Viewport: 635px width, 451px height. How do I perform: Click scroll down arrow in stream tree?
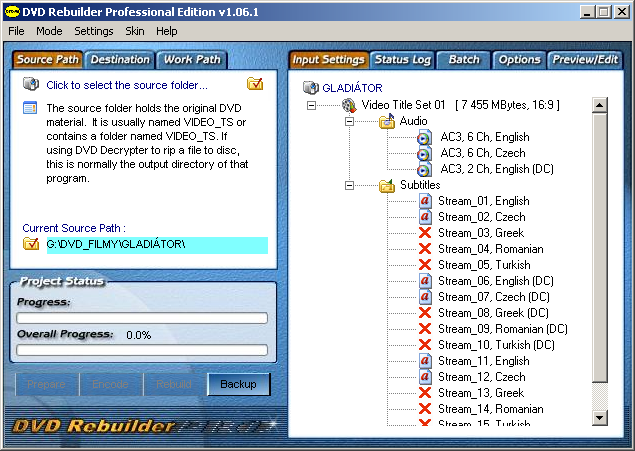(x=599, y=418)
